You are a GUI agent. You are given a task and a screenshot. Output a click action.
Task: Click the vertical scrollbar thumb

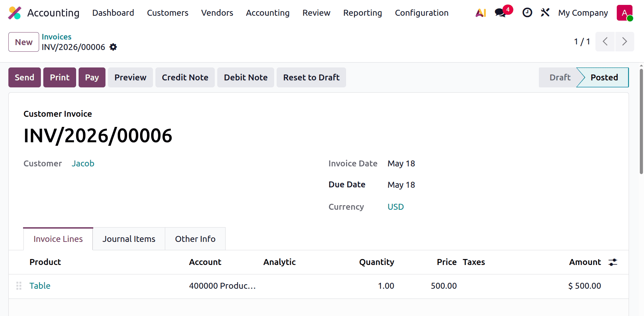(641, 121)
